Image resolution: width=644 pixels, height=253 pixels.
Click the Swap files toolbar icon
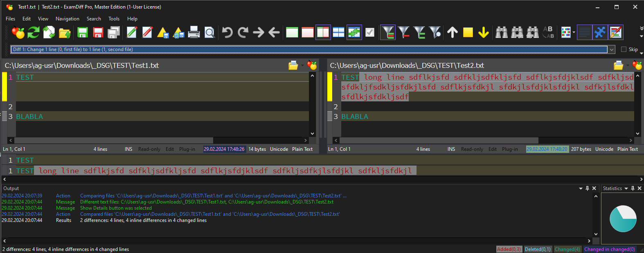[x=49, y=32]
